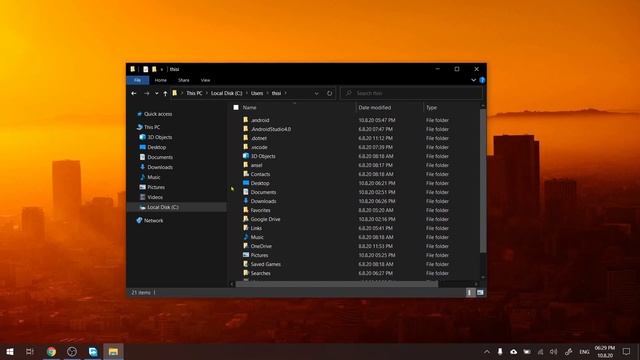This screenshot has height=360, width=640.
Task: Select the .AndroidStudio4.0 folder
Action: [271, 129]
